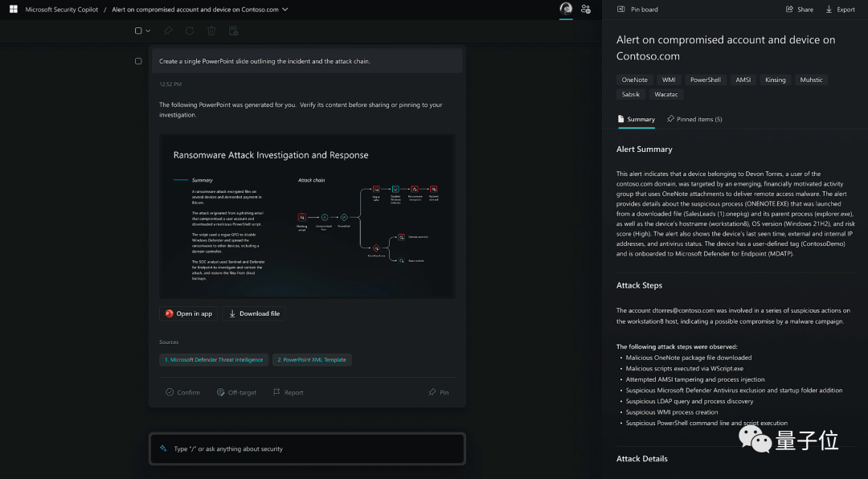Select the Kinsing tag
This screenshot has height=479, width=868.
(775, 80)
